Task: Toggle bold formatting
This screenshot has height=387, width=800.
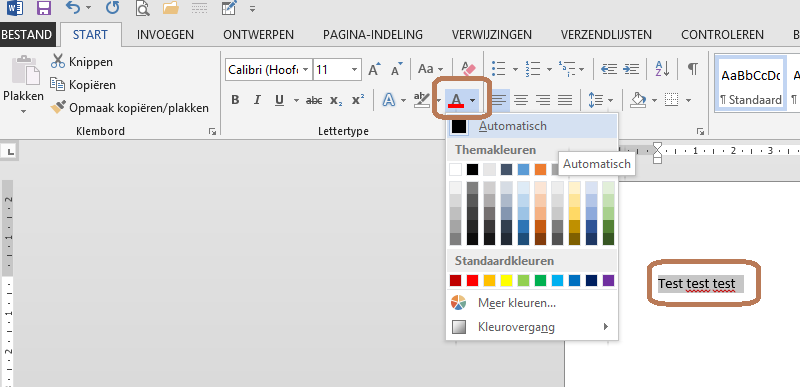Action: tap(235, 100)
